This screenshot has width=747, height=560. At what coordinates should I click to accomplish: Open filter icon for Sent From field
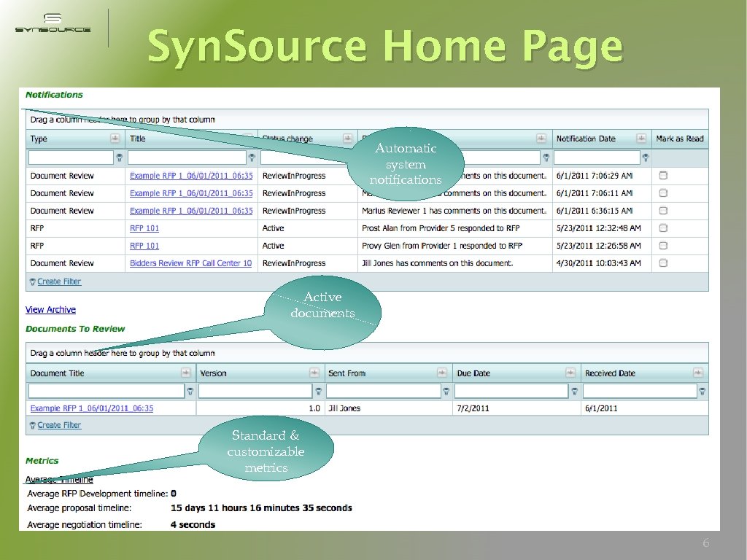[x=446, y=391]
